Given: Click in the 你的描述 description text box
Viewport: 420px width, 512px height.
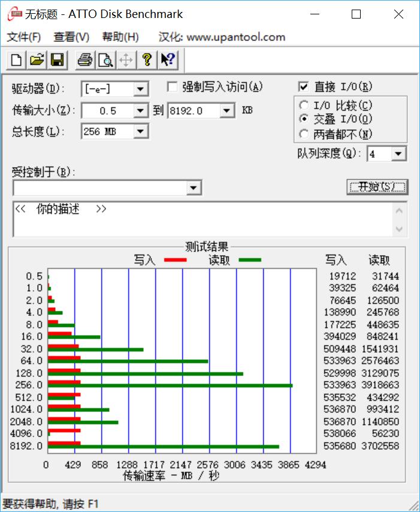Looking at the screenshot, I should [203, 219].
